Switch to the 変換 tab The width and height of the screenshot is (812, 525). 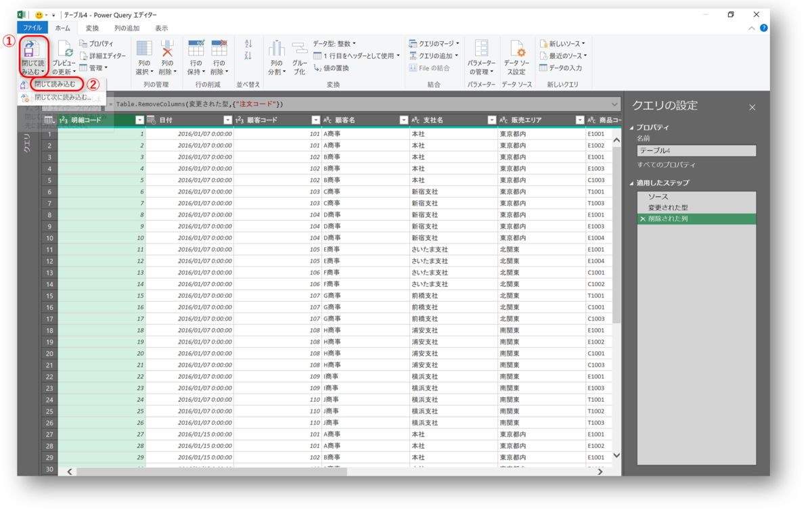coord(92,28)
